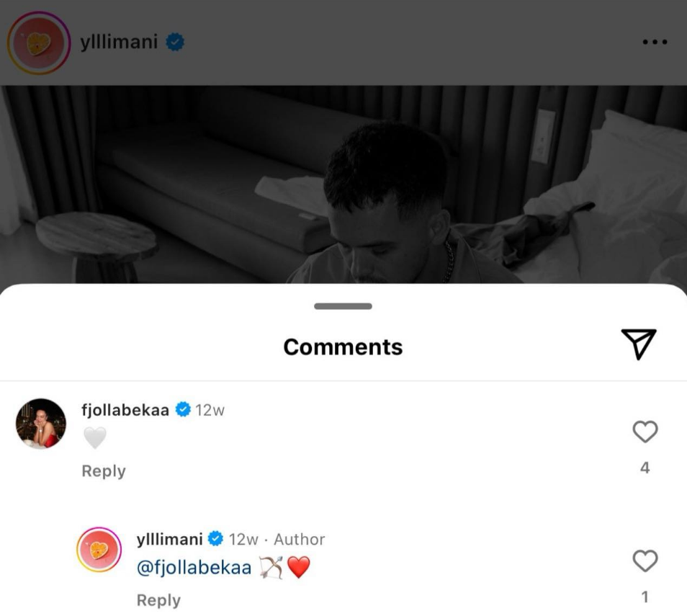Open fjollabekaa's profile picture in comments
This screenshot has width=687, height=616.
pyautogui.click(x=41, y=424)
